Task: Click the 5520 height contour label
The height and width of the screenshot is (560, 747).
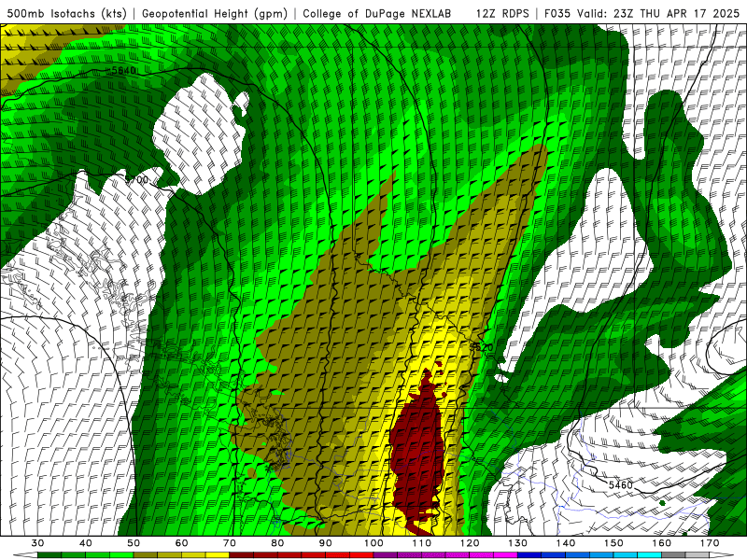Action: [482, 347]
